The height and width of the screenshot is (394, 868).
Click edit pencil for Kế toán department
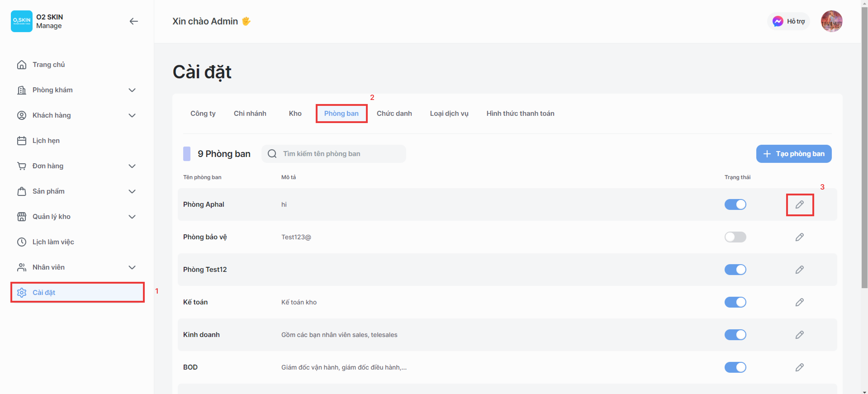coord(799,302)
